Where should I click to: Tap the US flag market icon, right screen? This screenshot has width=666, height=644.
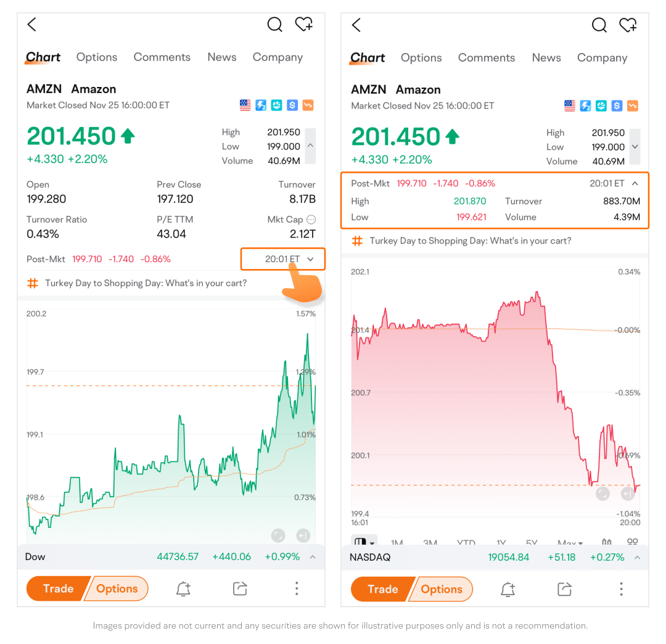coord(570,106)
